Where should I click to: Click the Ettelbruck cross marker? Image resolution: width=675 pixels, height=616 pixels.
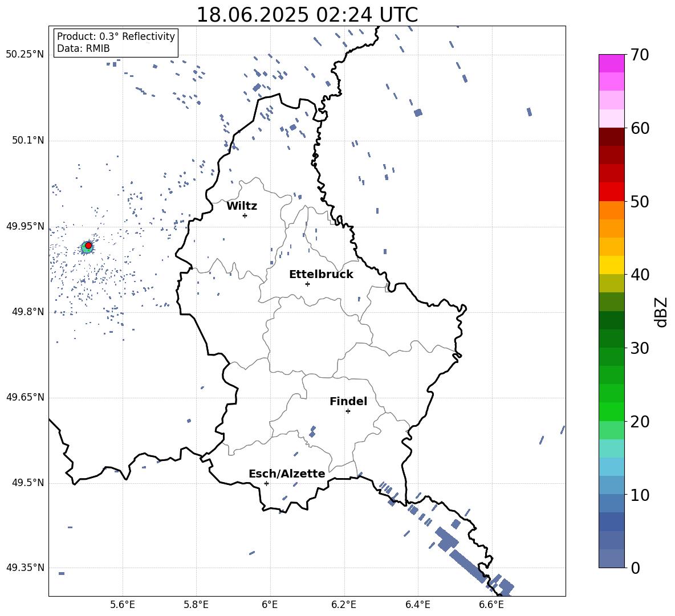coord(307,284)
